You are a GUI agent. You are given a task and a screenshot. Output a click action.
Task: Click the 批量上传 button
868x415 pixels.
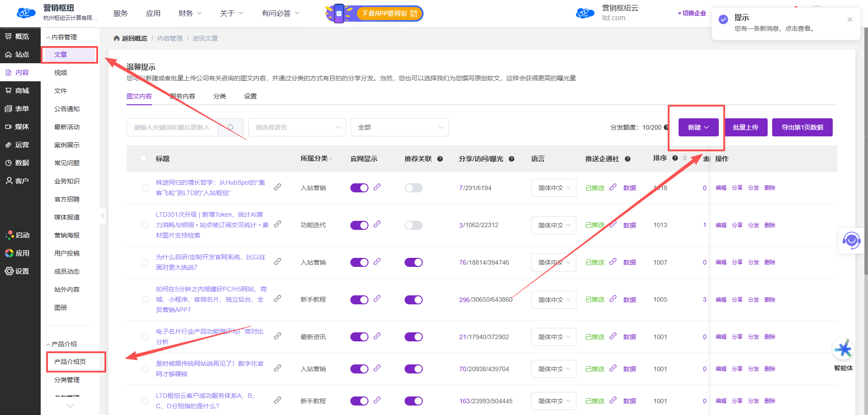[745, 127]
